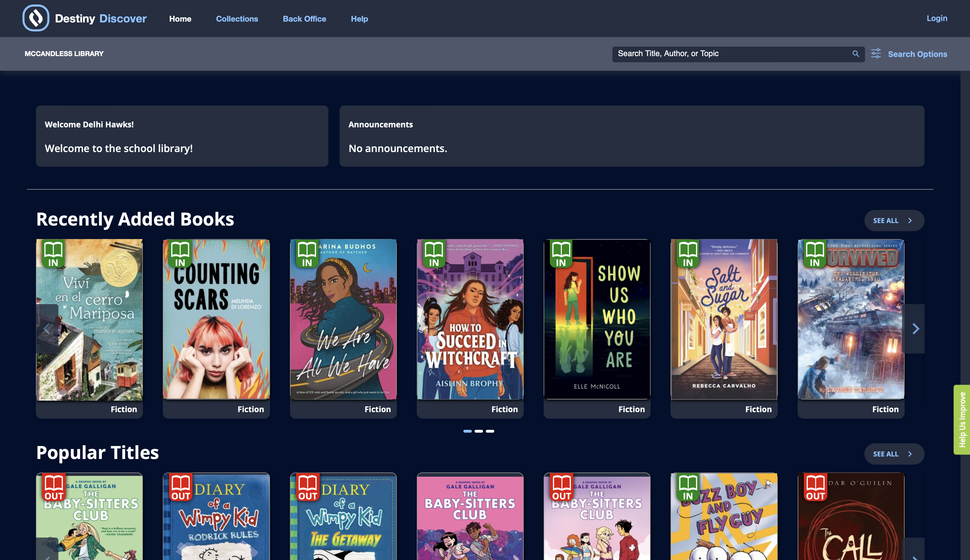This screenshot has height=560, width=970.
Task: Click MCCANDLESS LIBRARY name text
Action: pos(64,54)
